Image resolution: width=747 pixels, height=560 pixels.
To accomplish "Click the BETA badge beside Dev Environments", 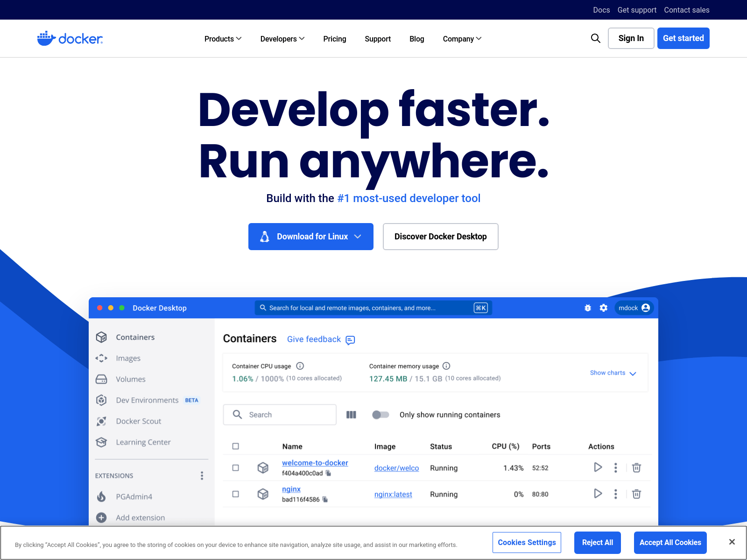I will click(x=191, y=400).
